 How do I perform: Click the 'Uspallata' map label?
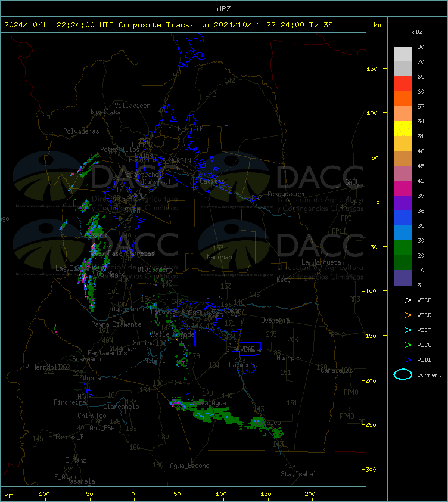(104, 112)
